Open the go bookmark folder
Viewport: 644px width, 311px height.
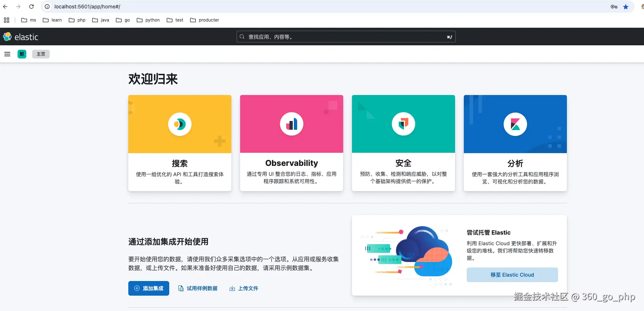pos(123,20)
